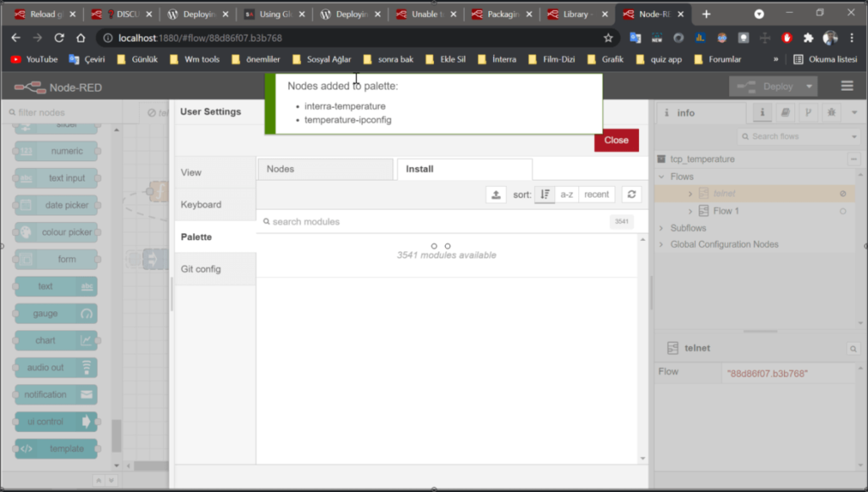868x492 pixels.
Task: Open the YouTube bookmark
Action: (x=34, y=59)
